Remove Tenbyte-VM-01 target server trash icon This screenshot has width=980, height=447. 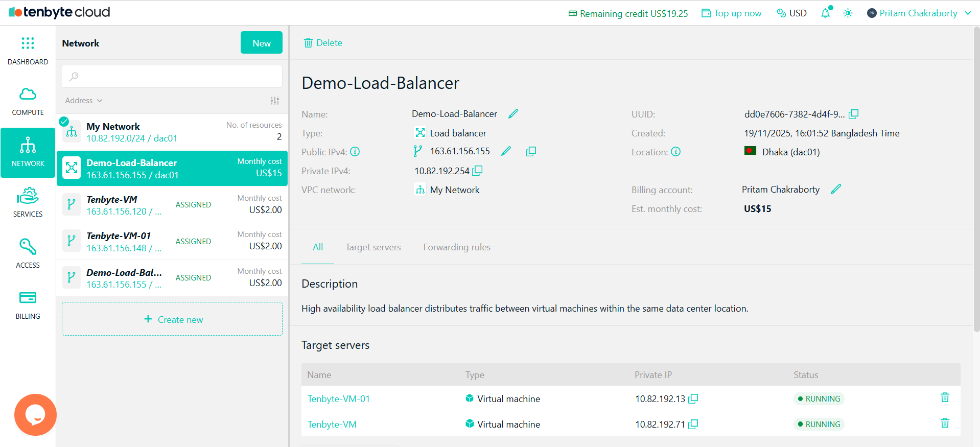[945, 397]
